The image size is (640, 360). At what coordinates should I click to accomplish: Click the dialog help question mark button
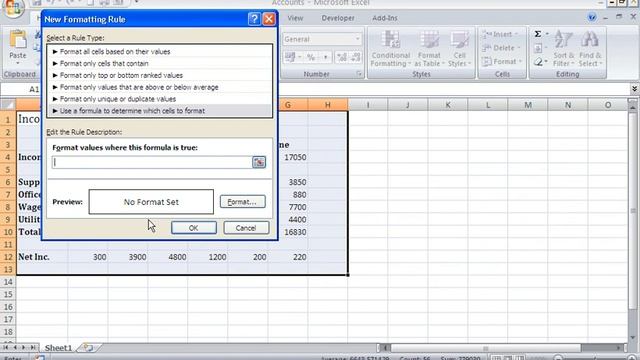[x=254, y=19]
